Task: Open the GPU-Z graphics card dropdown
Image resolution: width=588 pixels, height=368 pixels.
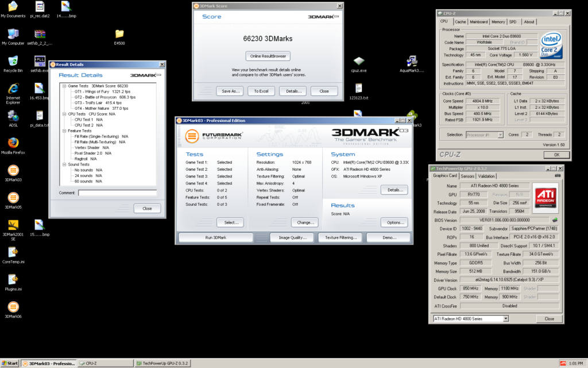Action: [505, 319]
